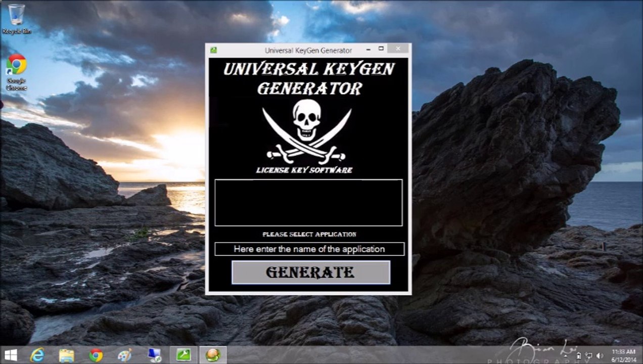Click the GENERATE button
The width and height of the screenshot is (643, 364).
(x=310, y=272)
